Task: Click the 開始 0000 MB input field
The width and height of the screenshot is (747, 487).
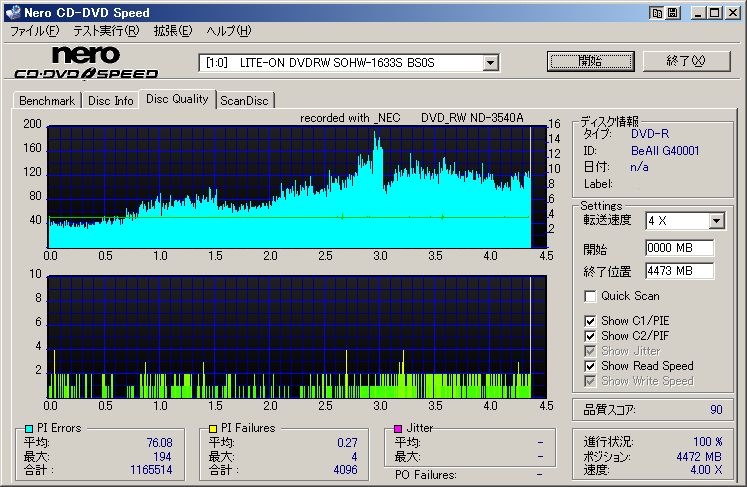Action: click(679, 248)
